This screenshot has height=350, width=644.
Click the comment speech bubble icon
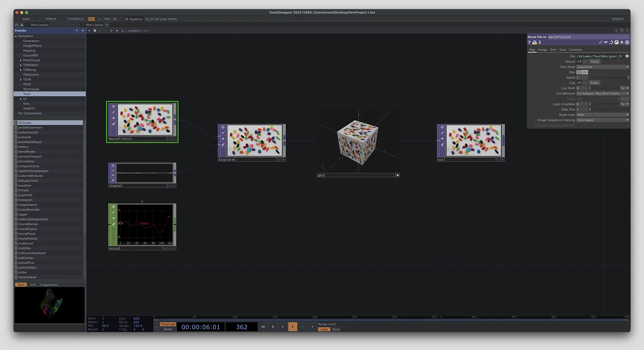pyautogui.click(x=606, y=42)
